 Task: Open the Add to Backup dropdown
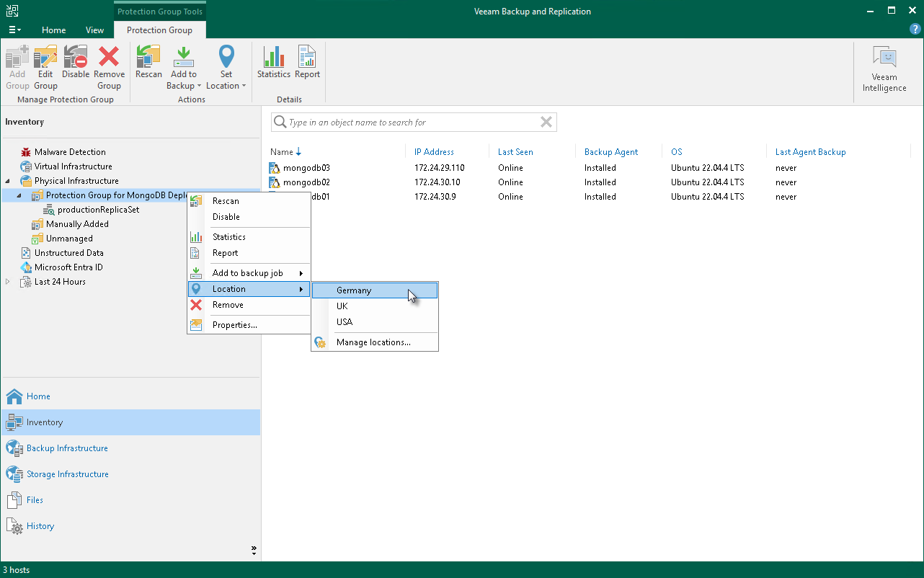(184, 68)
